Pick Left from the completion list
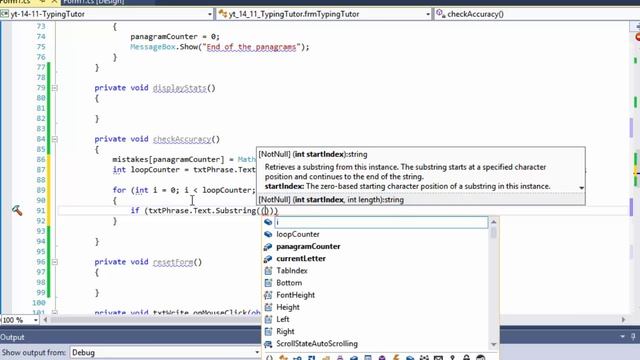The width and height of the screenshot is (640, 360). (x=283, y=319)
